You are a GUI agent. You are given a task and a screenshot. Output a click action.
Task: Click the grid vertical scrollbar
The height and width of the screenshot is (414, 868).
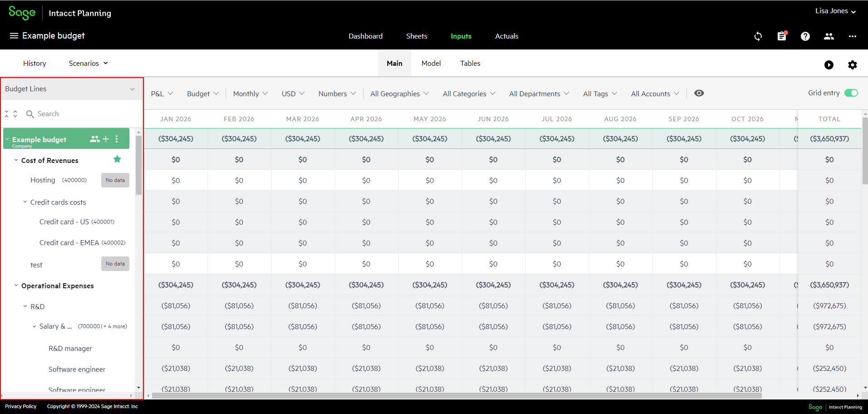pos(865,151)
